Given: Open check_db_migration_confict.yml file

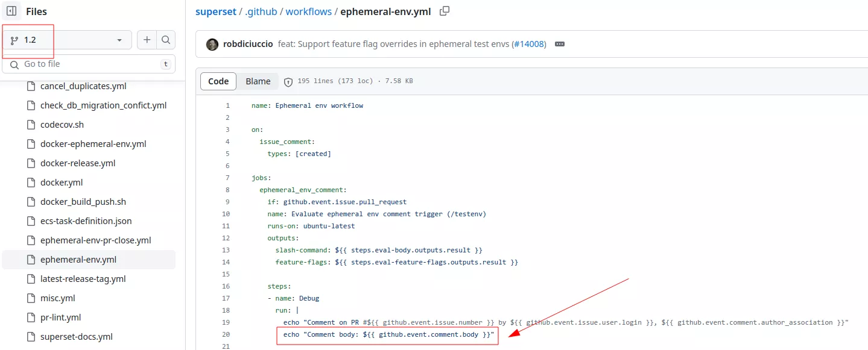Looking at the screenshot, I should click(x=103, y=105).
